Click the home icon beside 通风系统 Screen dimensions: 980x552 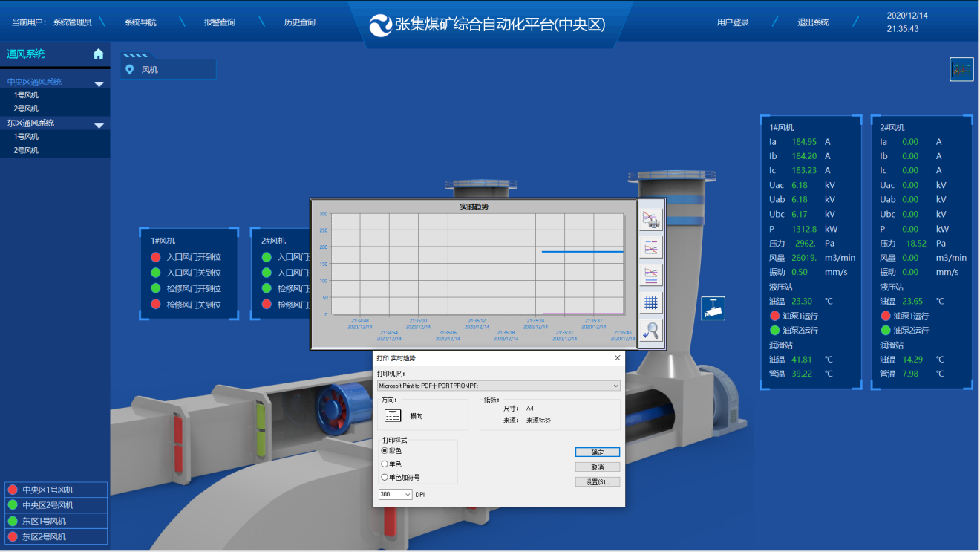[x=98, y=53]
